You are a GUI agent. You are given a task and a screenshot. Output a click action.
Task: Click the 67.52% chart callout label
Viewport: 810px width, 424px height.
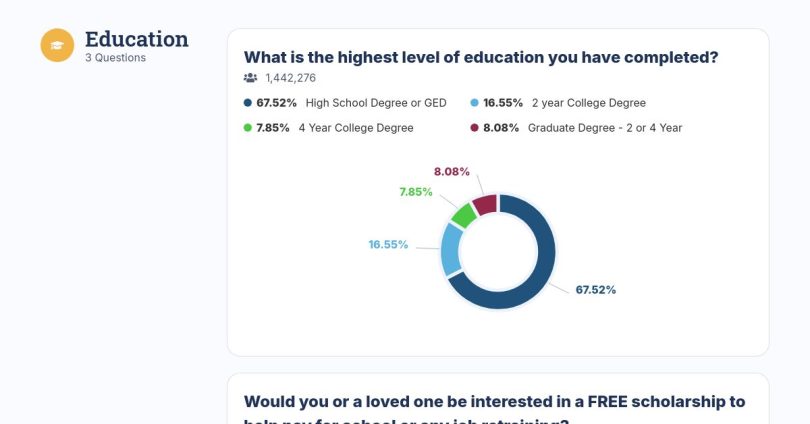coord(596,290)
